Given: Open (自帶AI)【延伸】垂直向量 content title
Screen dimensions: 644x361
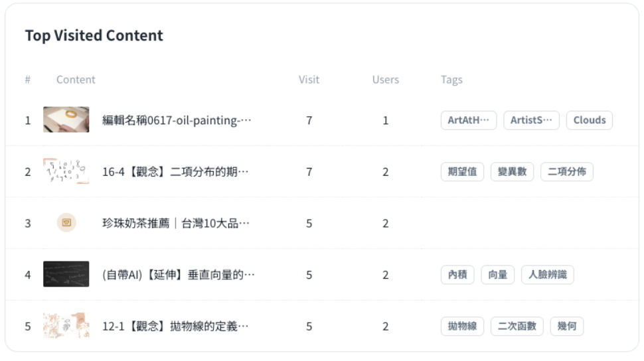Looking at the screenshot, I should pyautogui.click(x=178, y=275).
